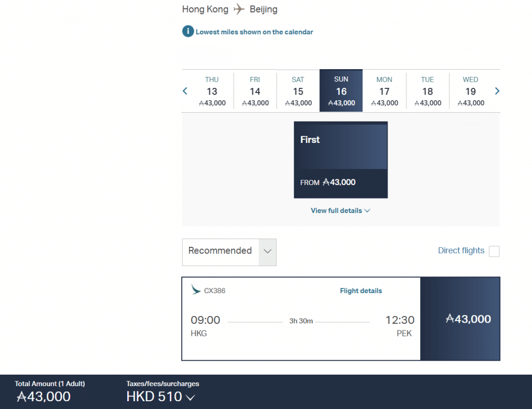The image size is (532, 409).
Task: Select the highlighted Sunday 16 date
Action: (x=341, y=91)
